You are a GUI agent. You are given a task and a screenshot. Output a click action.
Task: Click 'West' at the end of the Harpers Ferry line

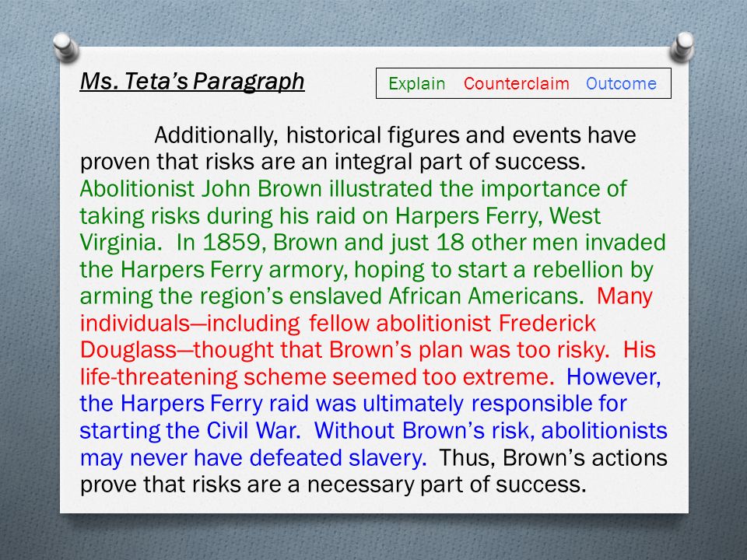pyautogui.click(x=575, y=215)
